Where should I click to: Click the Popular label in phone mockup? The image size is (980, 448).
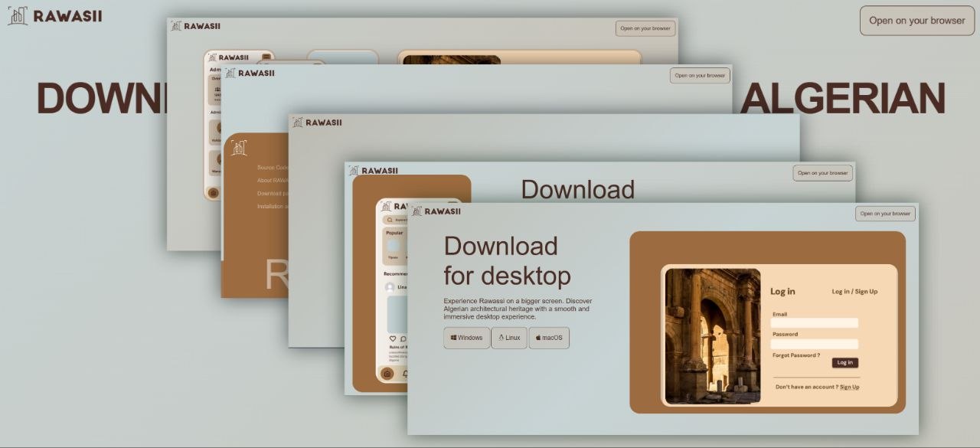click(394, 233)
